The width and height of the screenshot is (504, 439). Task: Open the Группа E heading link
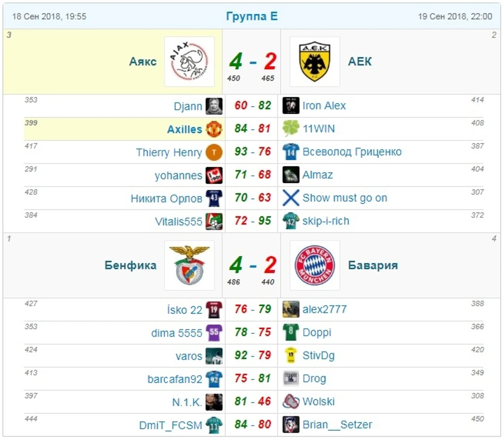(252, 16)
